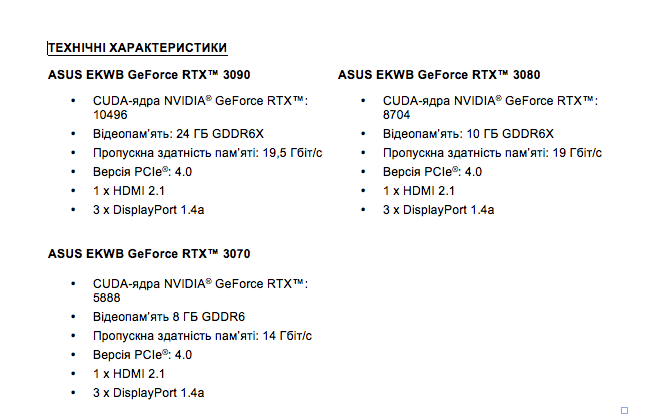
Task: Click the 8704 CUDA cores value
Action: [396, 115]
